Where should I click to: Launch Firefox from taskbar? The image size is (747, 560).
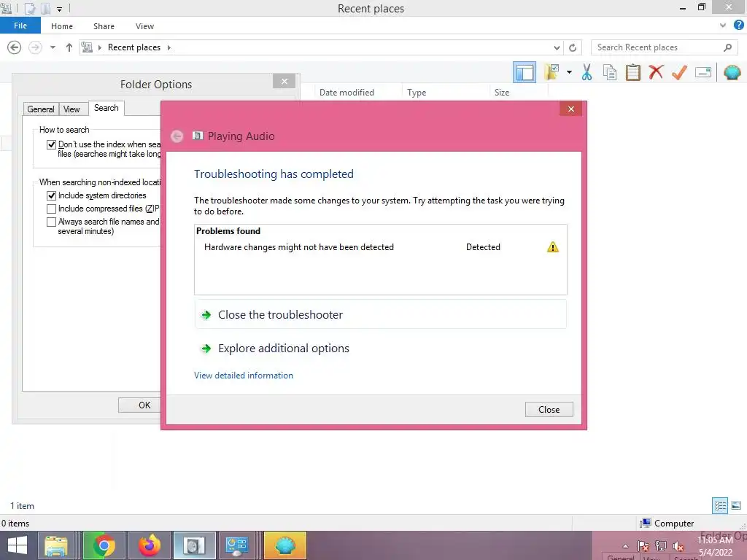tap(149, 545)
